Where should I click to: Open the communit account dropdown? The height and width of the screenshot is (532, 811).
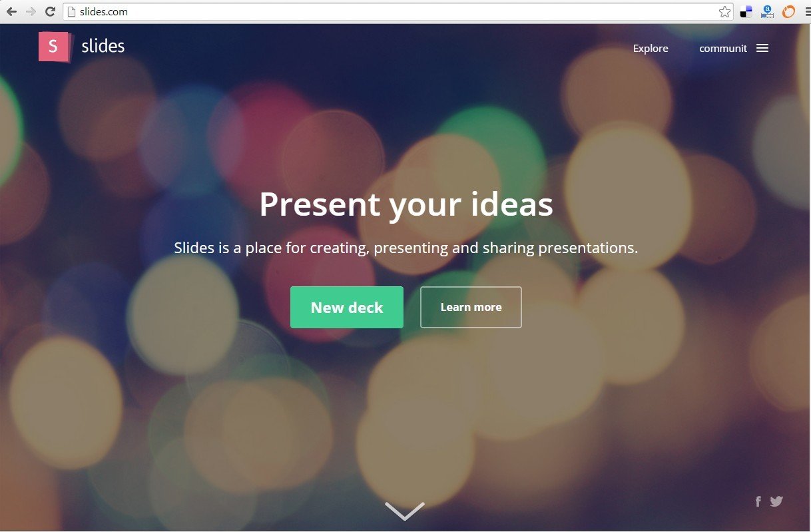click(x=723, y=49)
